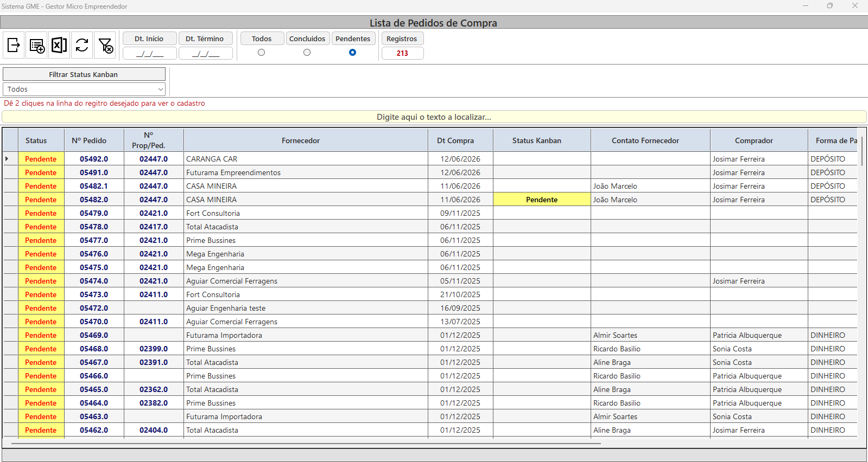Screen dimensions: 868x462
Task: Refresh the list with the reload icon
Action: pyautogui.click(x=82, y=45)
